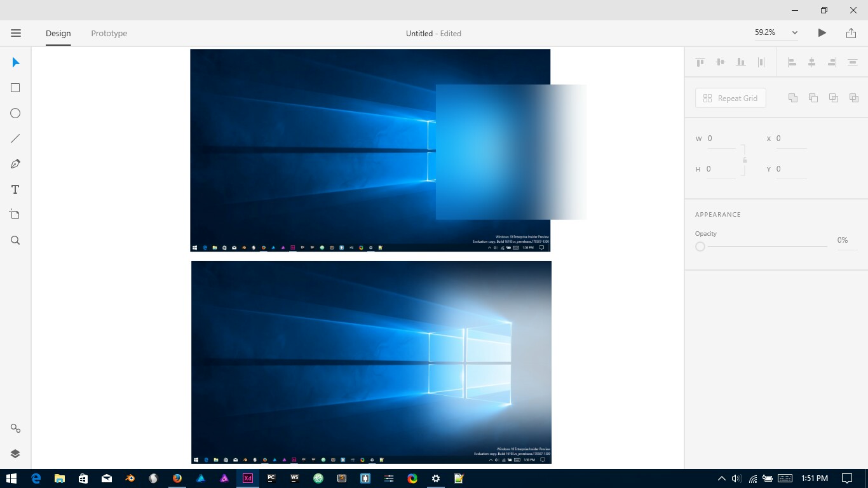Click the 59.2% zoom value
Screen dimensions: 868x488
coord(765,32)
